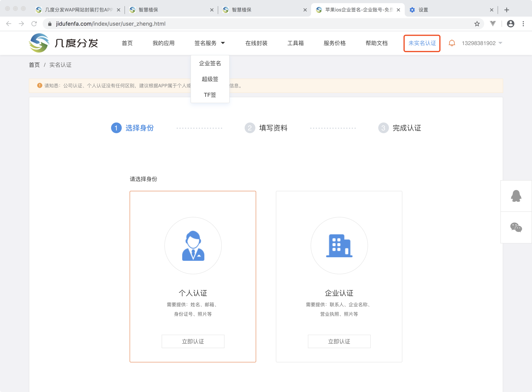The width and height of the screenshot is (532, 392).
Task: Open the notification bell
Action: pyautogui.click(x=452, y=43)
